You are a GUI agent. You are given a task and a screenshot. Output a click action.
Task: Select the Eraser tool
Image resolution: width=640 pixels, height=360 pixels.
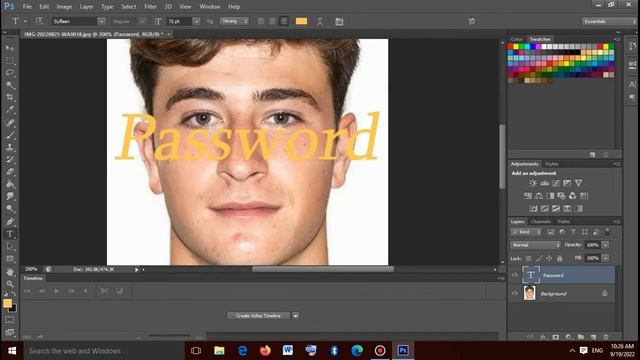pyautogui.click(x=10, y=171)
